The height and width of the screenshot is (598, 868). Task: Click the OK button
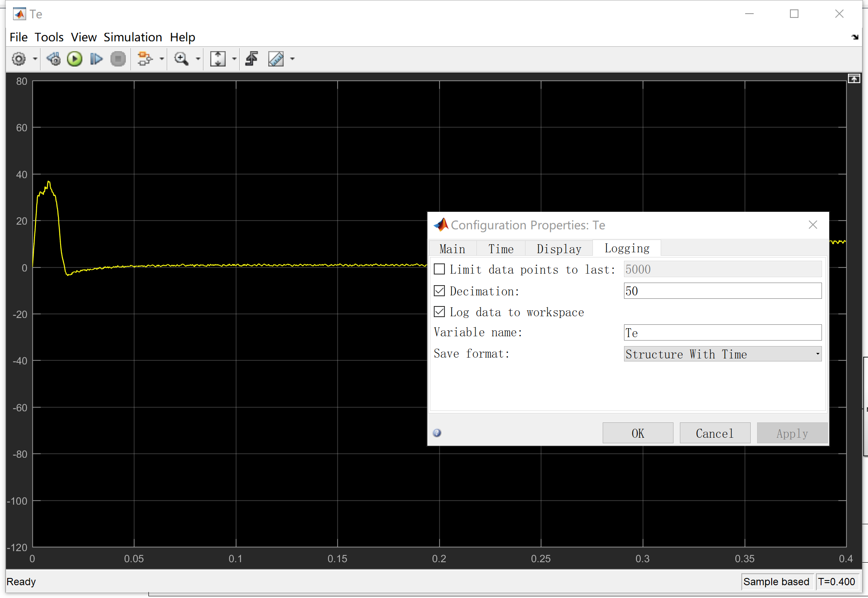[x=638, y=433]
